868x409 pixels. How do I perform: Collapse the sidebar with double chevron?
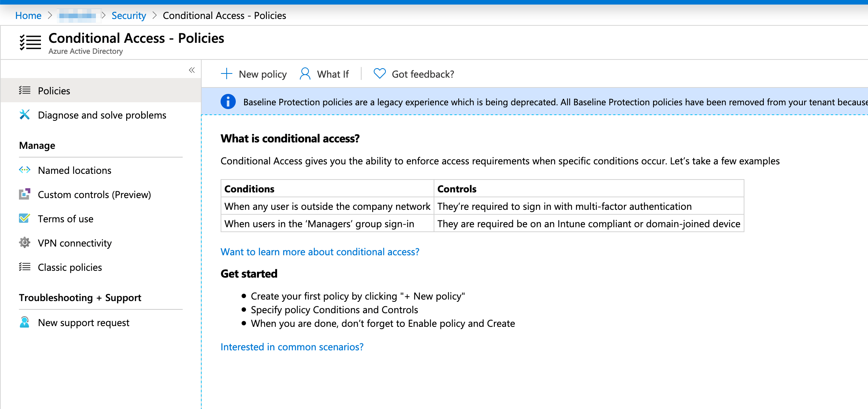(x=192, y=70)
